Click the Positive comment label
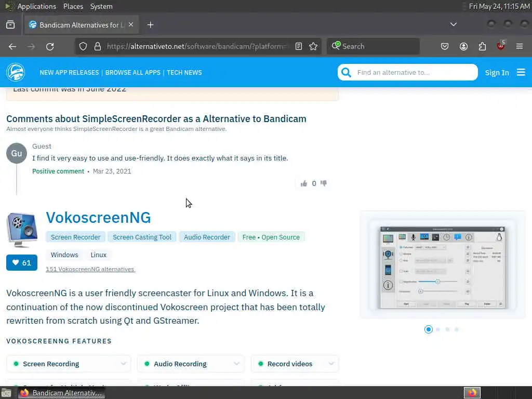The width and height of the screenshot is (532, 399). click(58, 171)
